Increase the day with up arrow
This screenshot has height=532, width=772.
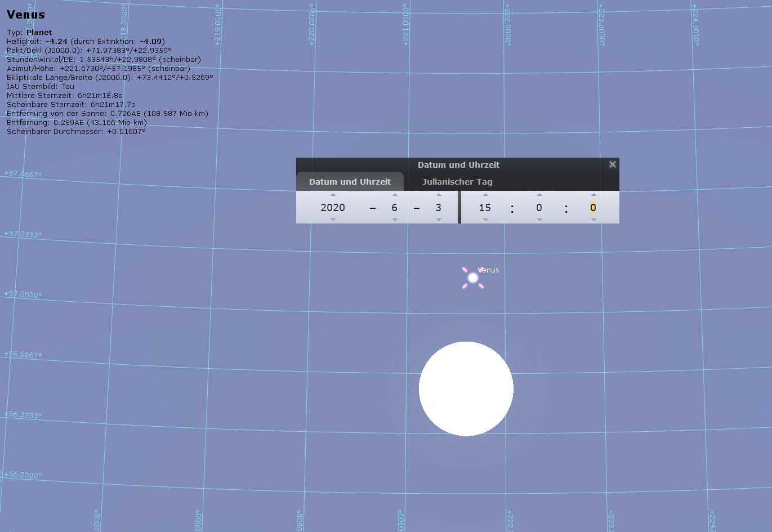point(439,195)
